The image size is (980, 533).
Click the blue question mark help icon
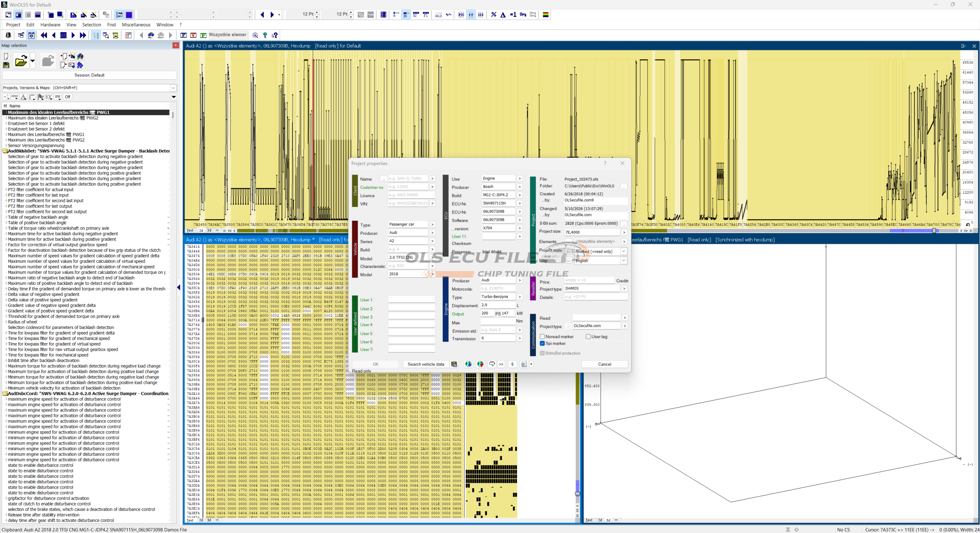pos(265,35)
